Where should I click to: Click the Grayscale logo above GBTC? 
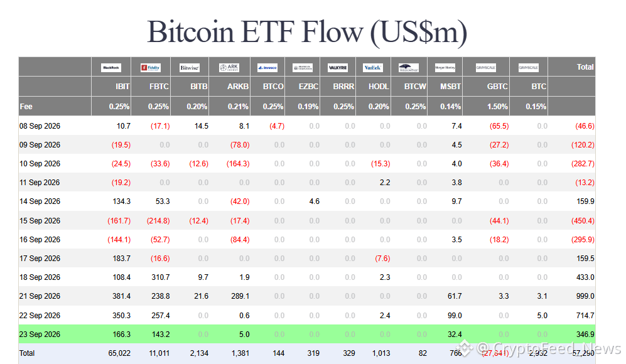point(485,68)
